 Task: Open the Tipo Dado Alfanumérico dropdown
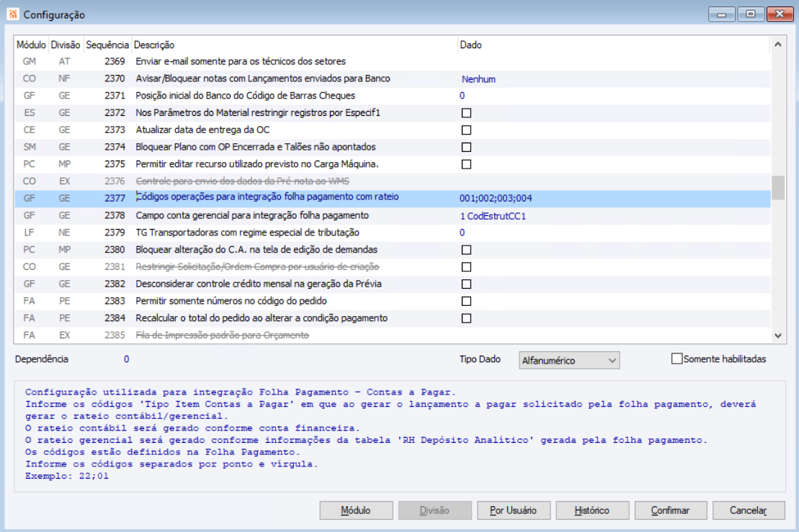click(569, 361)
